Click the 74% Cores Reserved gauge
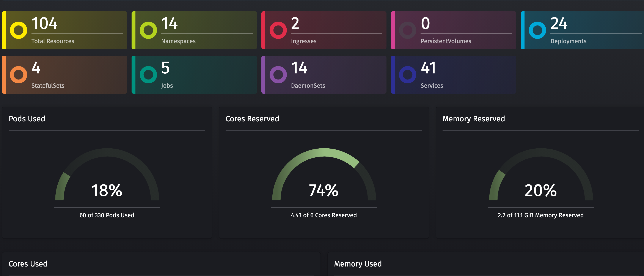This screenshot has width=644, height=276. (x=324, y=191)
